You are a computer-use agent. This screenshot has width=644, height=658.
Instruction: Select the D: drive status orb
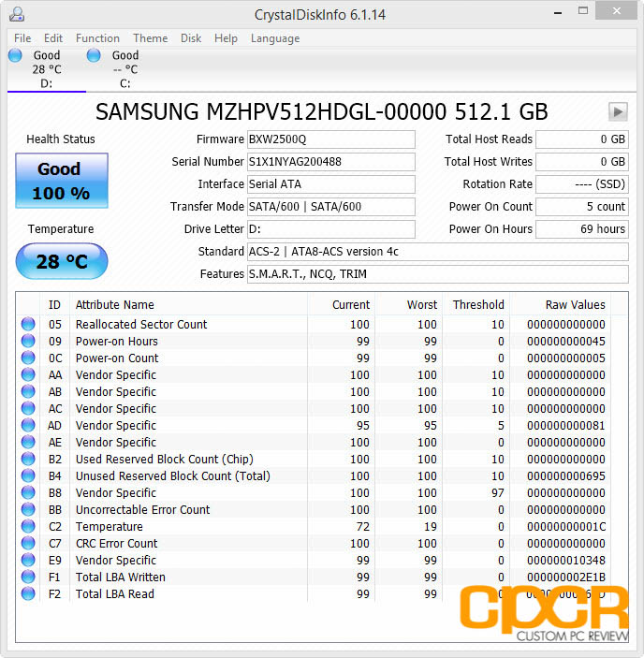[x=15, y=55]
